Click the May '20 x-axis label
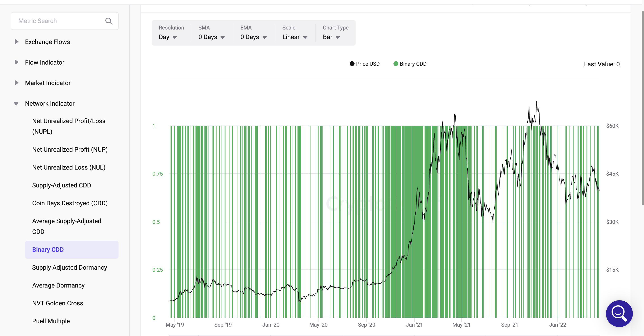This screenshot has width=644, height=336. 318,325
